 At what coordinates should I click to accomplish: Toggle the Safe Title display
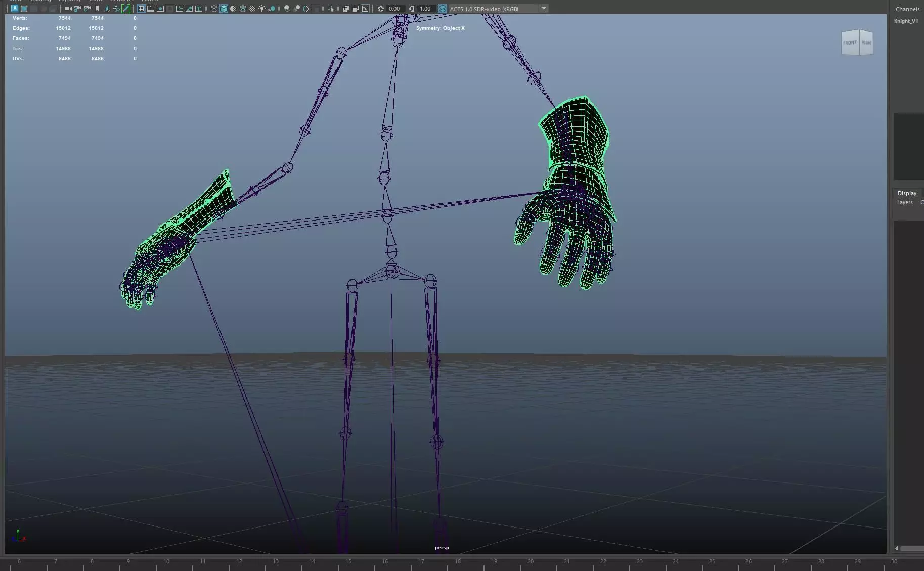198,9
